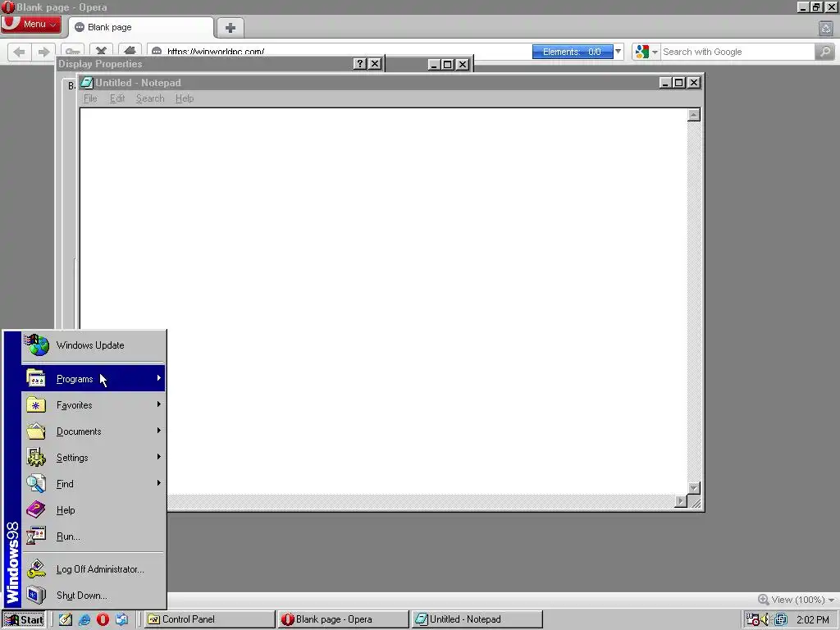Image resolution: width=840 pixels, height=630 pixels.
Task: Select the Blank page tab in Opera
Action: tap(141, 27)
